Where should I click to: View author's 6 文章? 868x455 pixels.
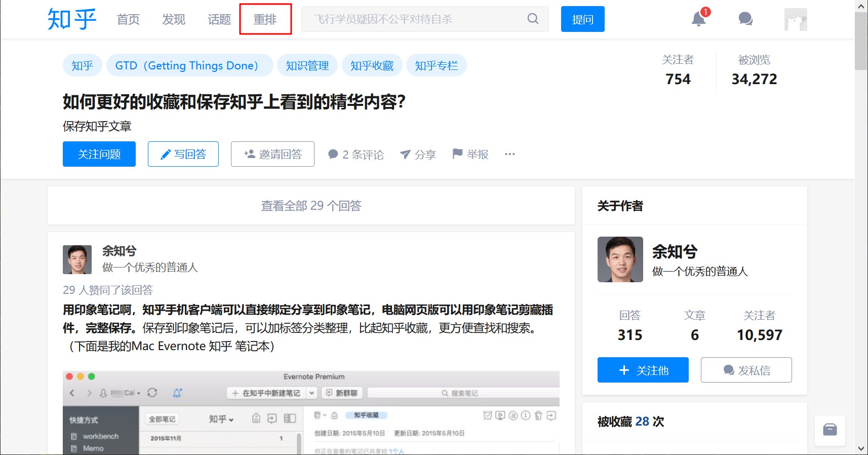[x=695, y=325]
